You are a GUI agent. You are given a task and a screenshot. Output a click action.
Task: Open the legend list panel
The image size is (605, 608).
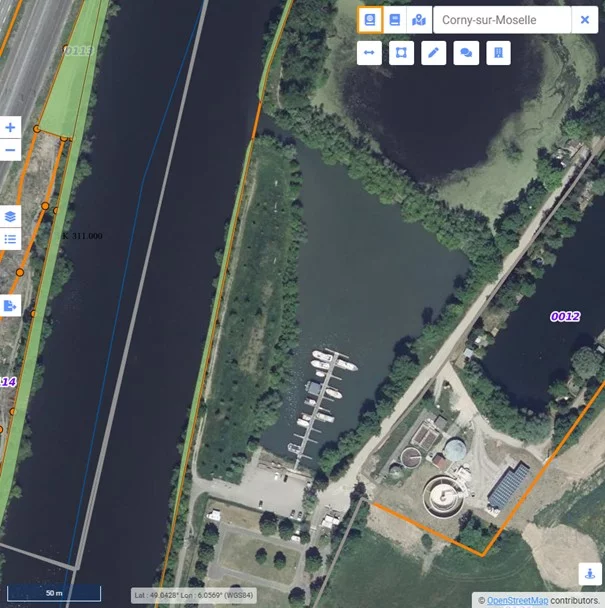click(x=10, y=239)
